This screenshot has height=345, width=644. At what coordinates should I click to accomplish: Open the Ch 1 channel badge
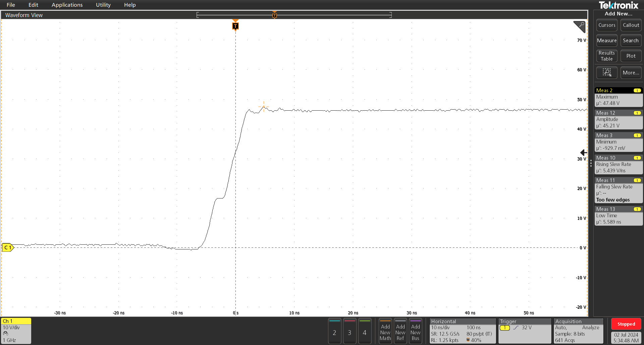point(16,331)
